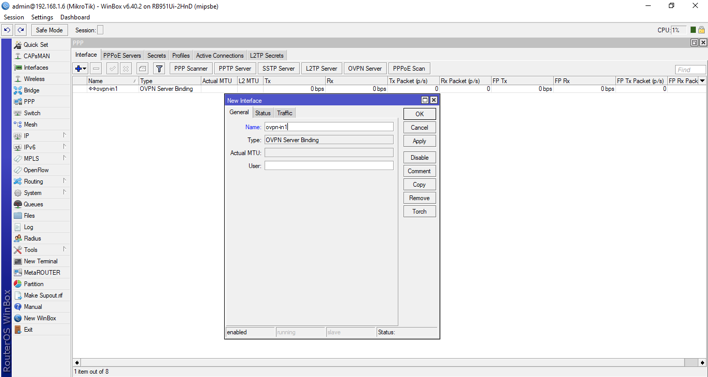
Task: Click the Torch button
Action: click(x=419, y=211)
